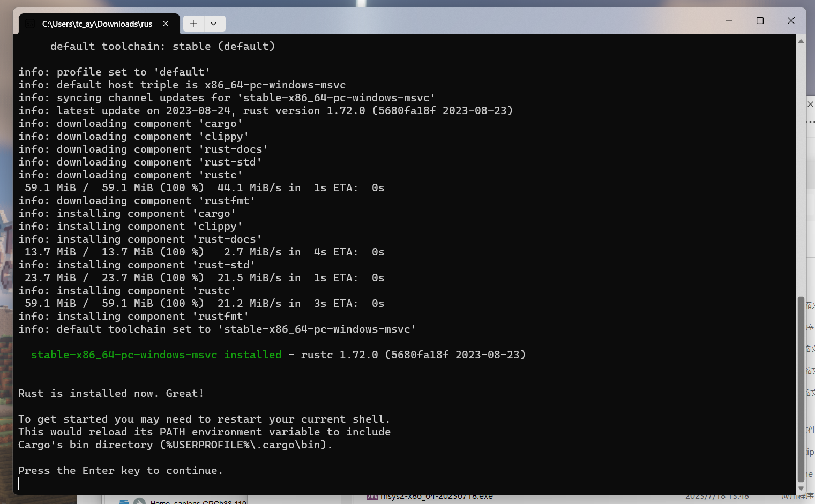
Task: Expand the new tab profile dropdown
Action: pyautogui.click(x=214, y=24)
